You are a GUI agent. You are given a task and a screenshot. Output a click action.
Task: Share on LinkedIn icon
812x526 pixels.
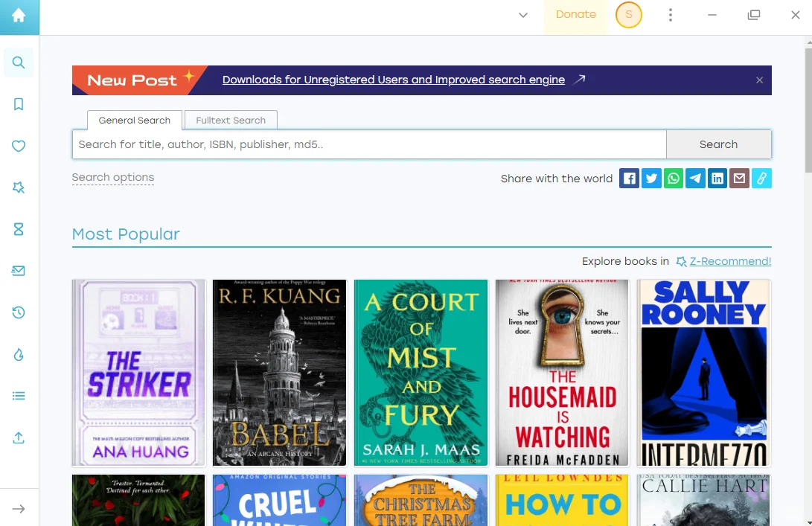[717, 179]
